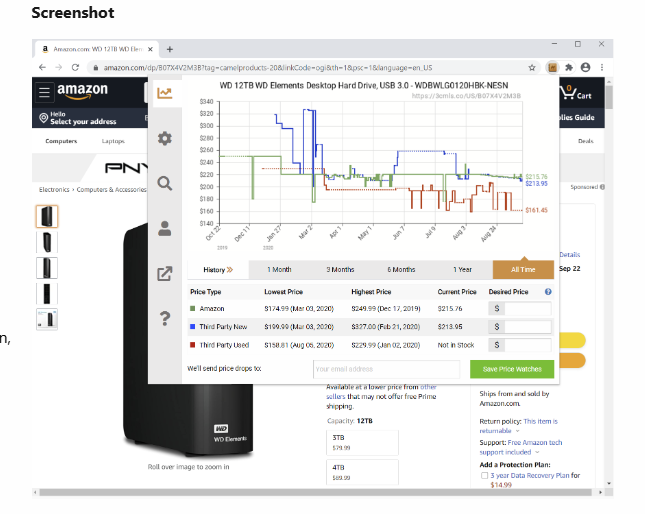Click the Camelizer extension icon in toolbar
This screenshot has width=645, height=514.
pos(552,67)
